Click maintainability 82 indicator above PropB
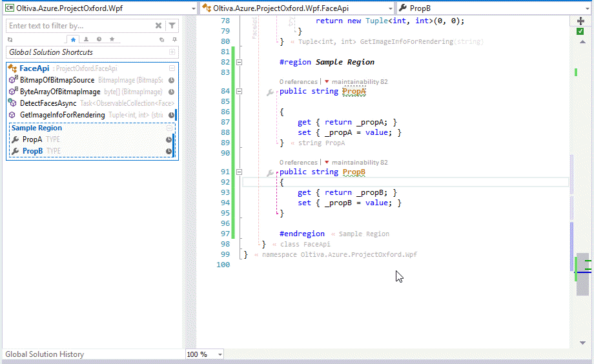 click(359, 163)
